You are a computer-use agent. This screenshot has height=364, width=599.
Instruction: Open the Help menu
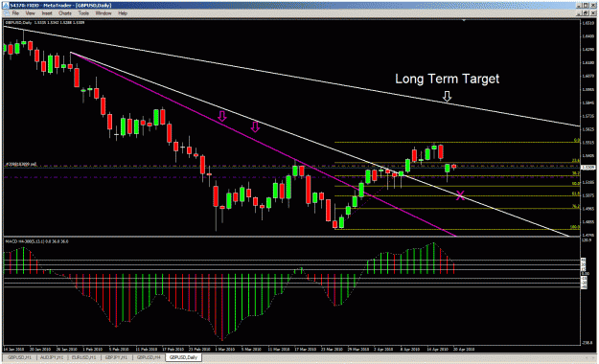coord(123,13)
